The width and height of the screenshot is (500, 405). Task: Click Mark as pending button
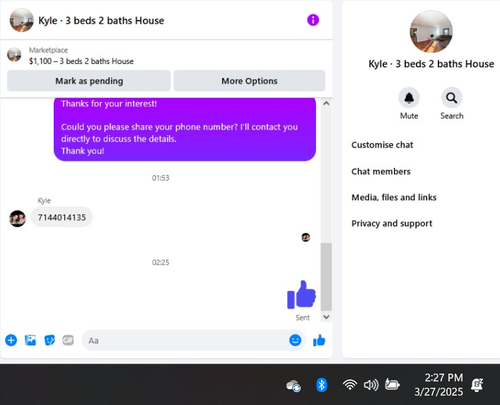(89, 81)
